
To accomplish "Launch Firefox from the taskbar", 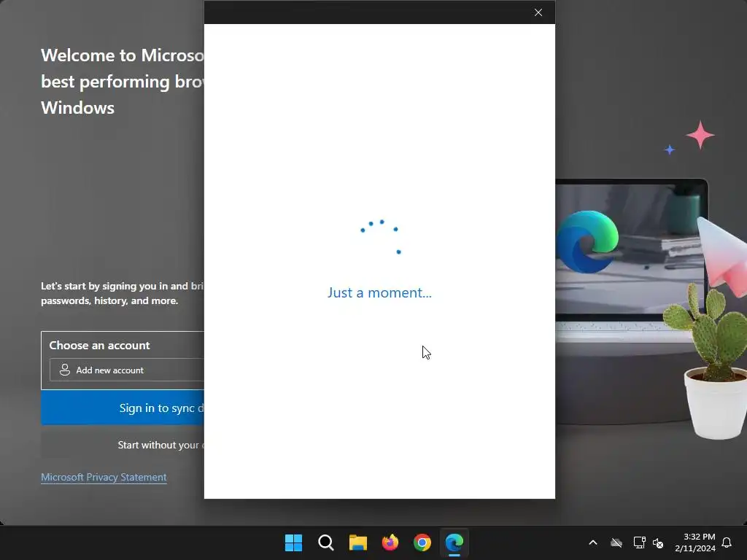I will pyautogui.click(x=390, y=542).
